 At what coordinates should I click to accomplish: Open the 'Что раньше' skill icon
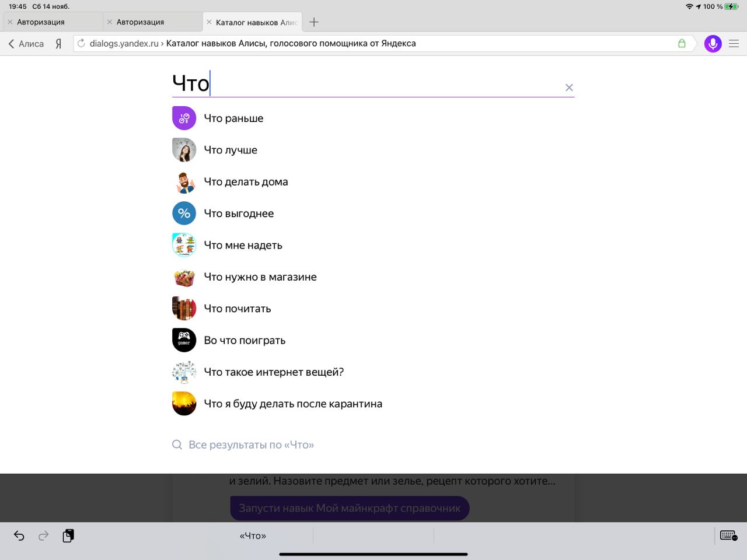point(184,118)
